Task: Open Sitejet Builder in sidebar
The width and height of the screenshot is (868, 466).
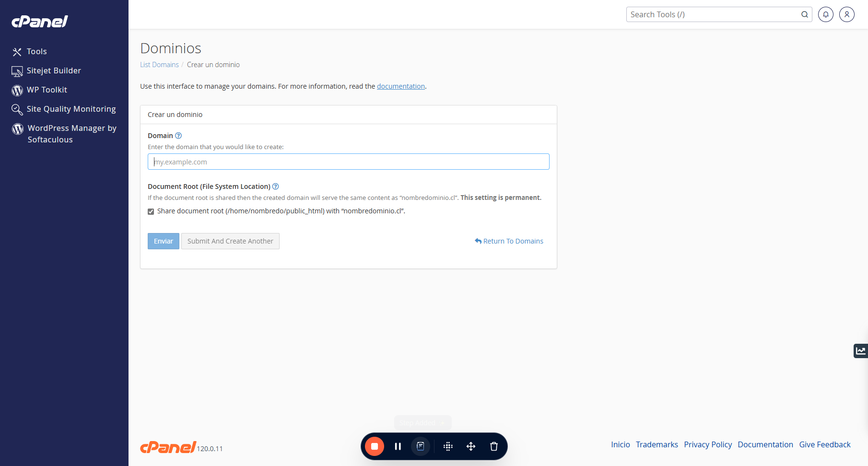Action: tap(54, 70)
